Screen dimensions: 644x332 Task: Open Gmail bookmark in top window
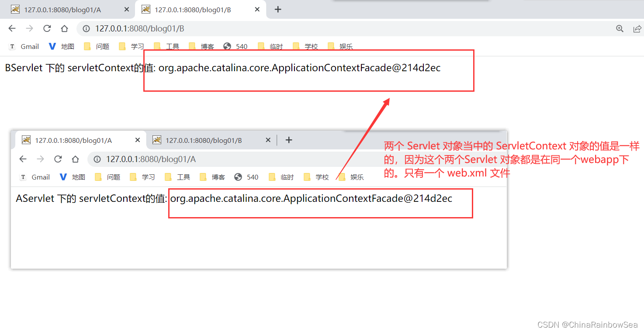click(24, 46)
